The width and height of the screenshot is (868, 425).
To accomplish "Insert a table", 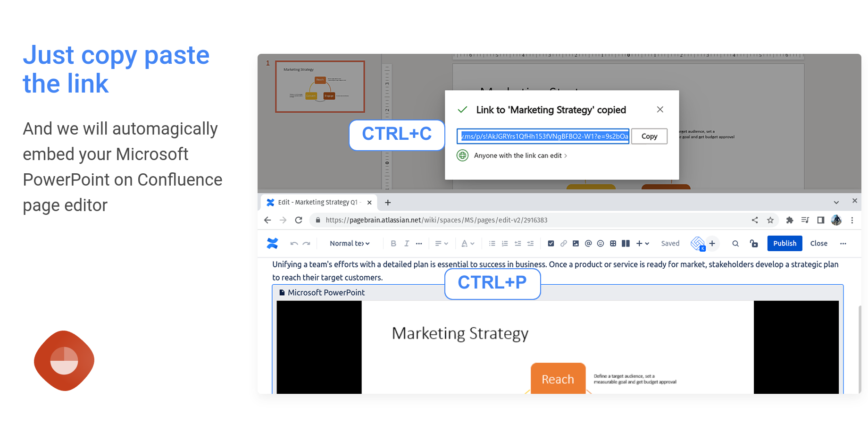I will pos(613,243).
